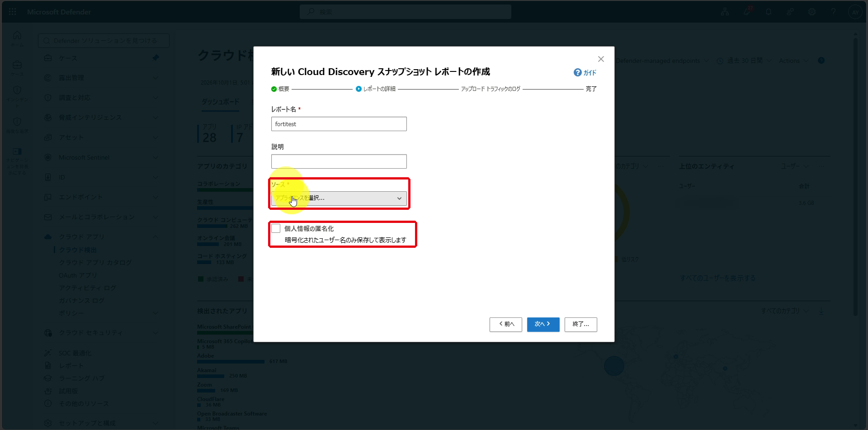Viewport: 868px width, 430px height.
Task: Click the レポート名 input field containing fortitest
Action: tap(339, 124)
